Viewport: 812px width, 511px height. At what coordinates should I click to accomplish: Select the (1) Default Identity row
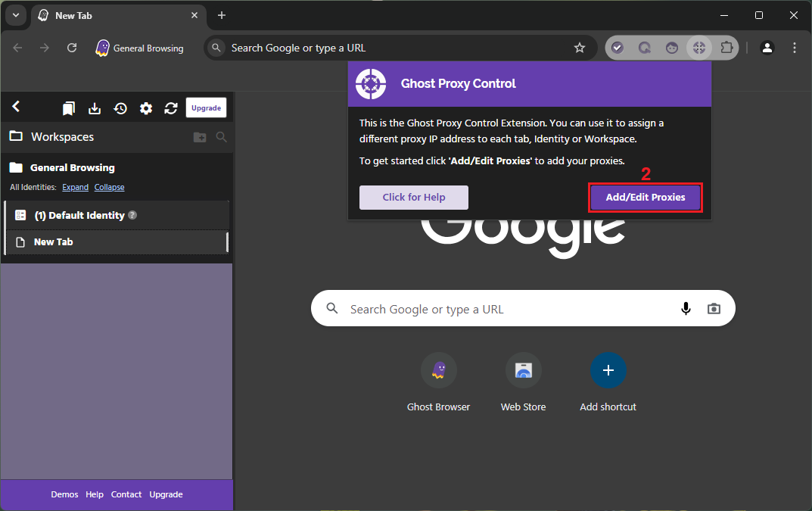pyautogui.click(x=117, y=215)
